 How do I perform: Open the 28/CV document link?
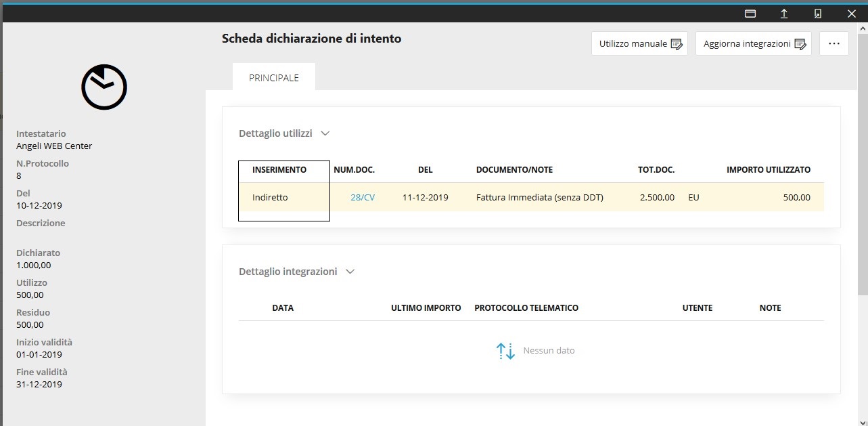point(363,198)
